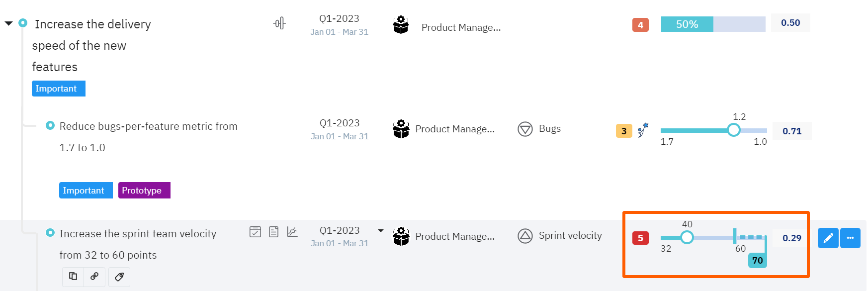The image size is (868, 291).
Task: Click the tag icon under sprint velocity
Action: (119, 277)
